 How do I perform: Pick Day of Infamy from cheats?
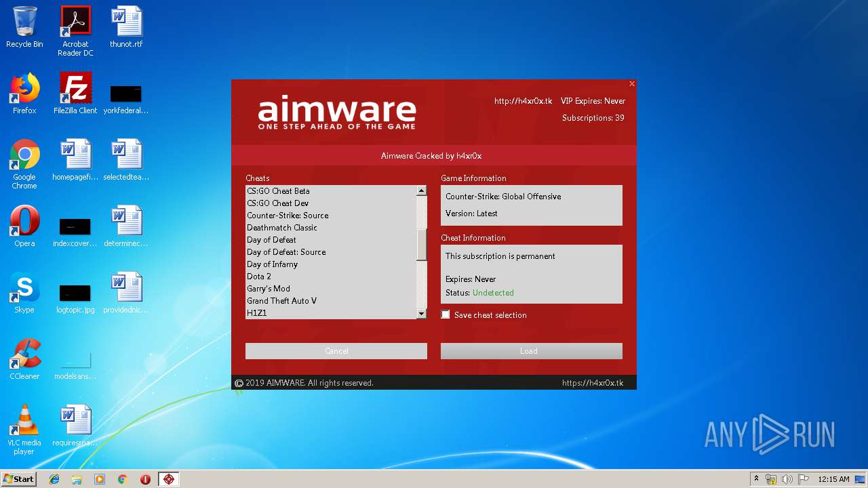coord(331,264)
